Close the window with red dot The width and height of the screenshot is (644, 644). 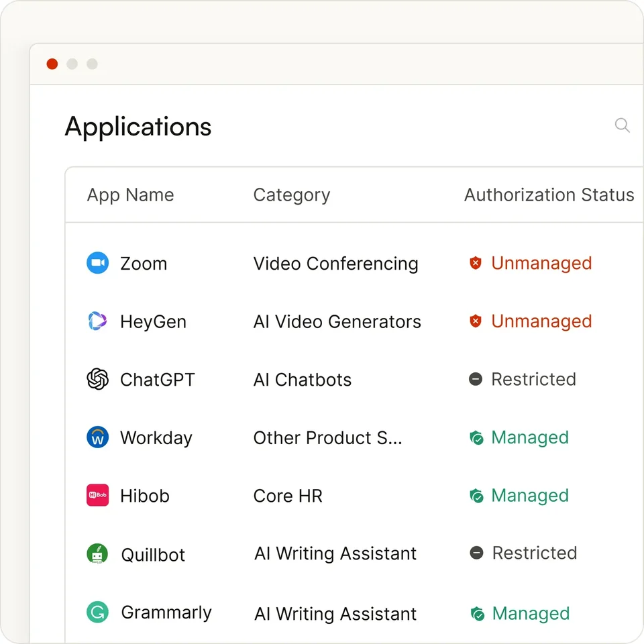52,64
